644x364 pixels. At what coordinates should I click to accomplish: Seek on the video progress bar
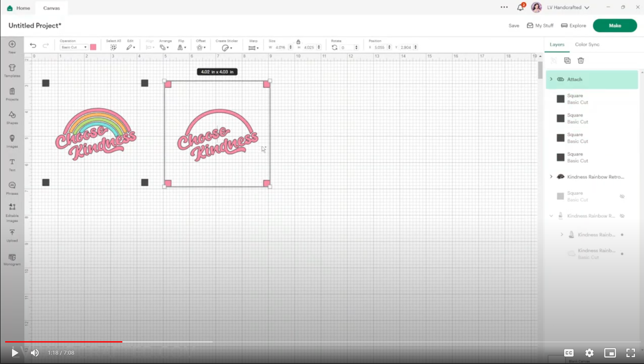tap(322, 342)
